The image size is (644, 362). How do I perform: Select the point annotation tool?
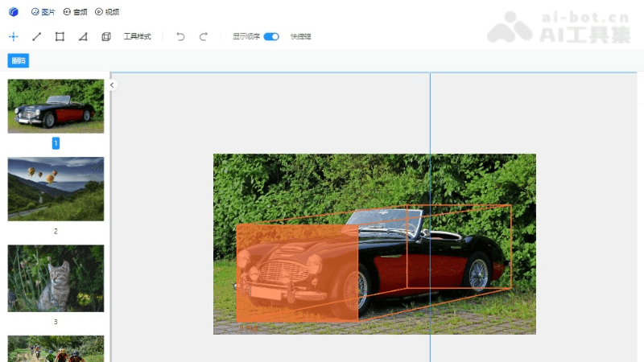pyautogui.click(x=13, y=36)
